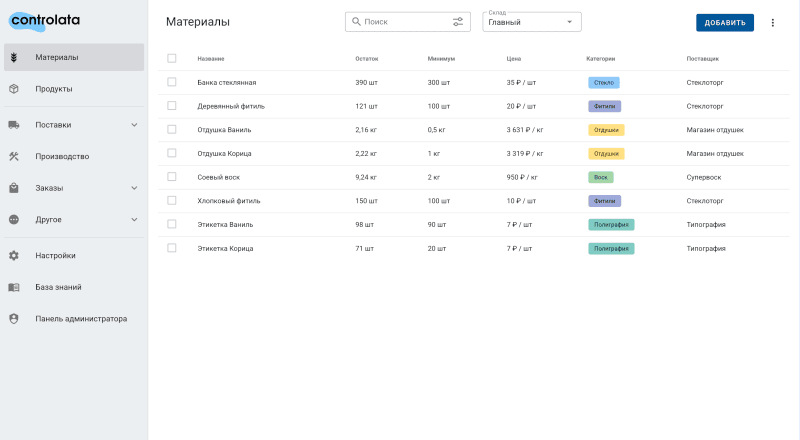The image size is (800, 440).
Task: Click the truck icon beside Поставки
Action: point(14,125)
